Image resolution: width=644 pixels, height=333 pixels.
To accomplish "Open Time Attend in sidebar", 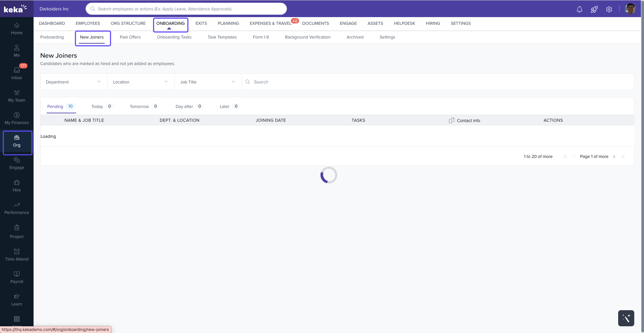I will point(17,255).
